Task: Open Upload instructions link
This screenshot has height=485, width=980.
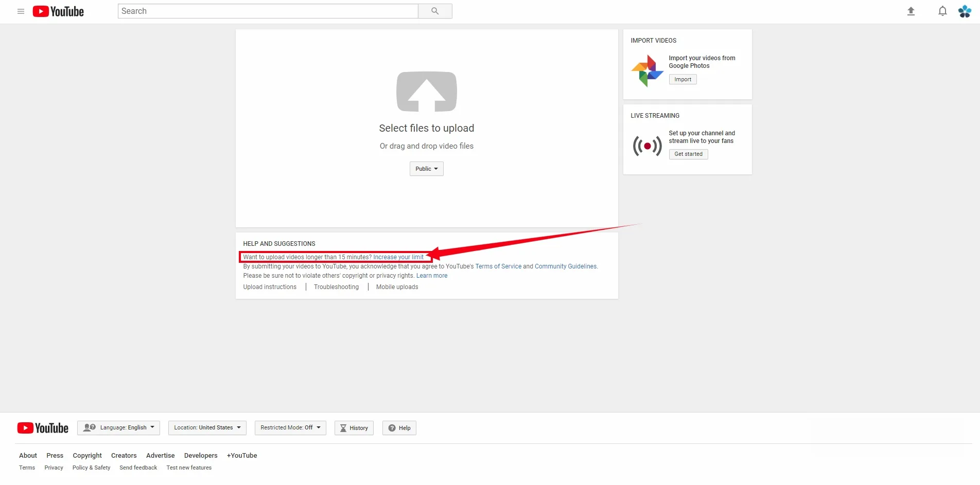Action: point(270,287)
